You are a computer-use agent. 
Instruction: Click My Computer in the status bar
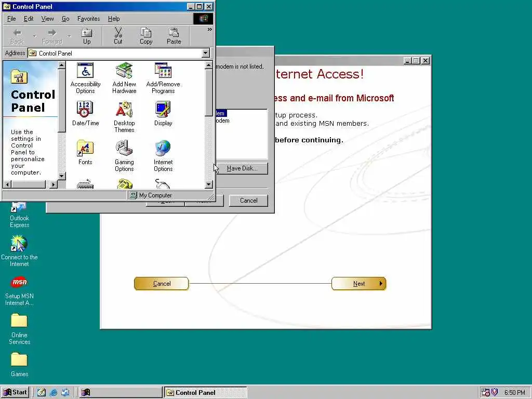151,195
